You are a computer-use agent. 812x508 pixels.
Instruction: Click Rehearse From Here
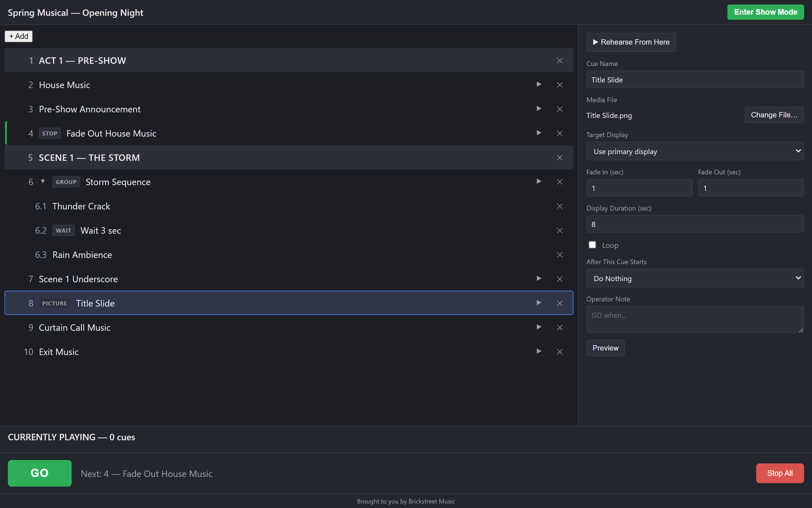tap(631, 42)
